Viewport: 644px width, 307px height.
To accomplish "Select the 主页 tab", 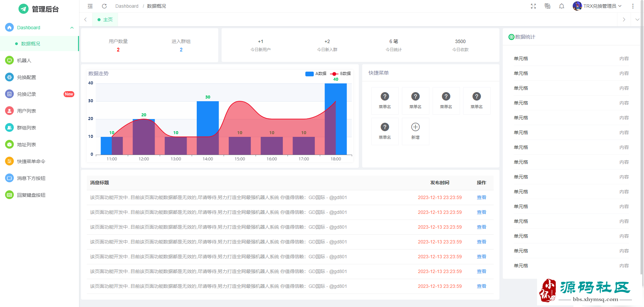I will [x=105, y=20].
